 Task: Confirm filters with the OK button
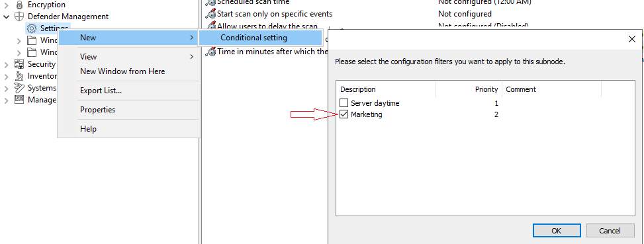pyautogui.click(x=557, y=231)
